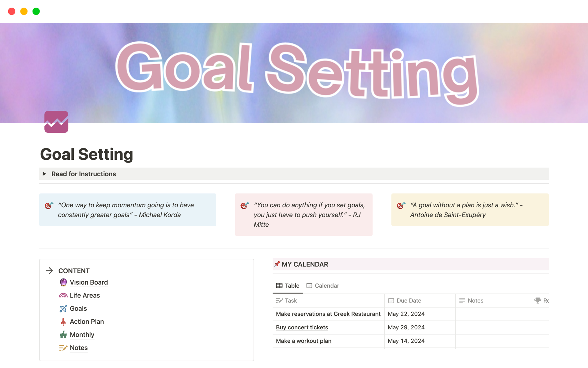Click the castle icon beside Monthly
Viewport: 588px width, 368px height.
click(x=63, y=335)
